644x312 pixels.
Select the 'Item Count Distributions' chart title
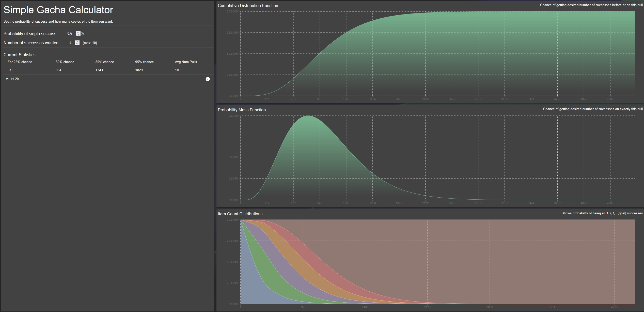[x=240, y=214]
